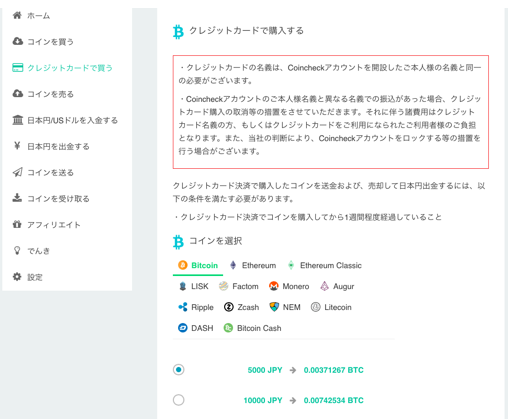The width and height of the screenshot is (508, 420).
Task: Select the Bitcoin coin tab
Action: click(x=198, y=266)
